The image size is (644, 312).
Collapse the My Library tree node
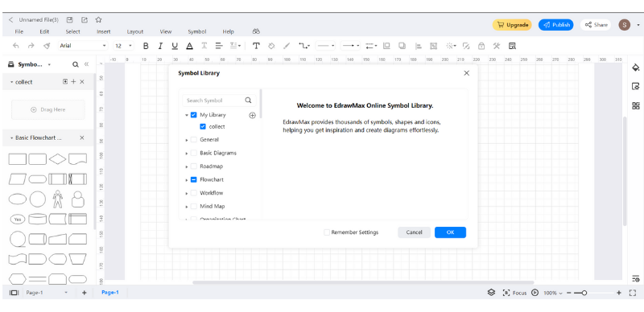pyautogui.click(x=187, y=115)
